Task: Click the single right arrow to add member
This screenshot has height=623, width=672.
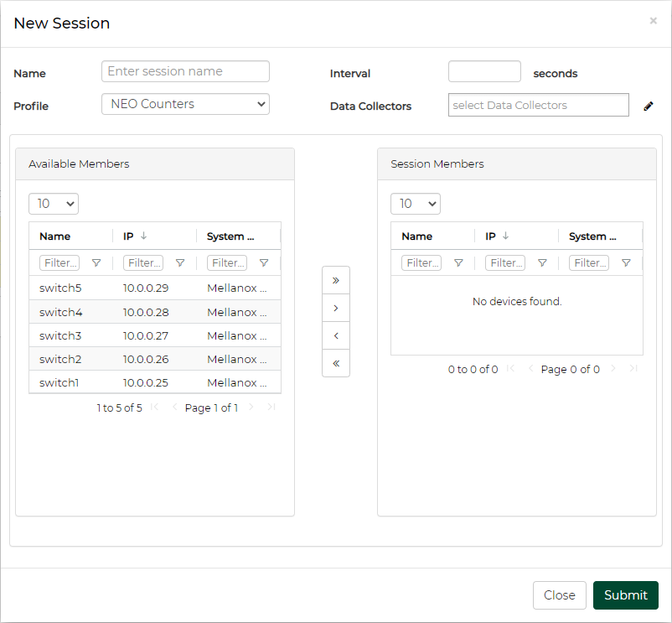Action: coord(336,308)
